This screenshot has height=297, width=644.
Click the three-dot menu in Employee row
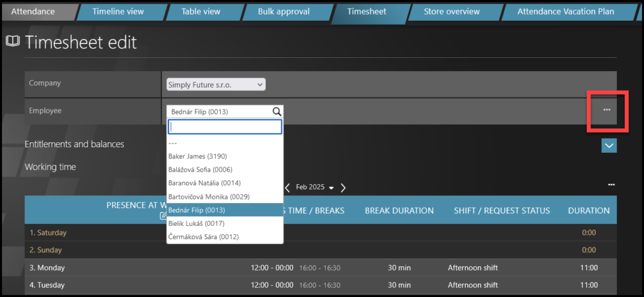(606, 110)
